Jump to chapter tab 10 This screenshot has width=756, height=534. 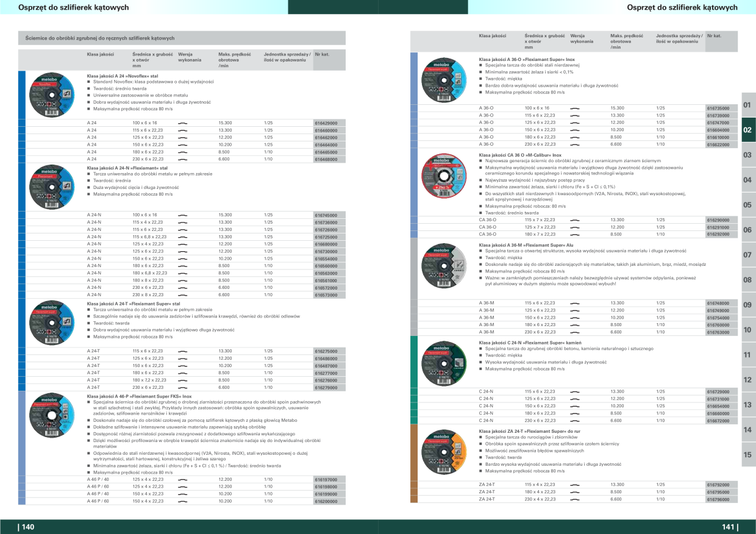(x=747, y=330)
